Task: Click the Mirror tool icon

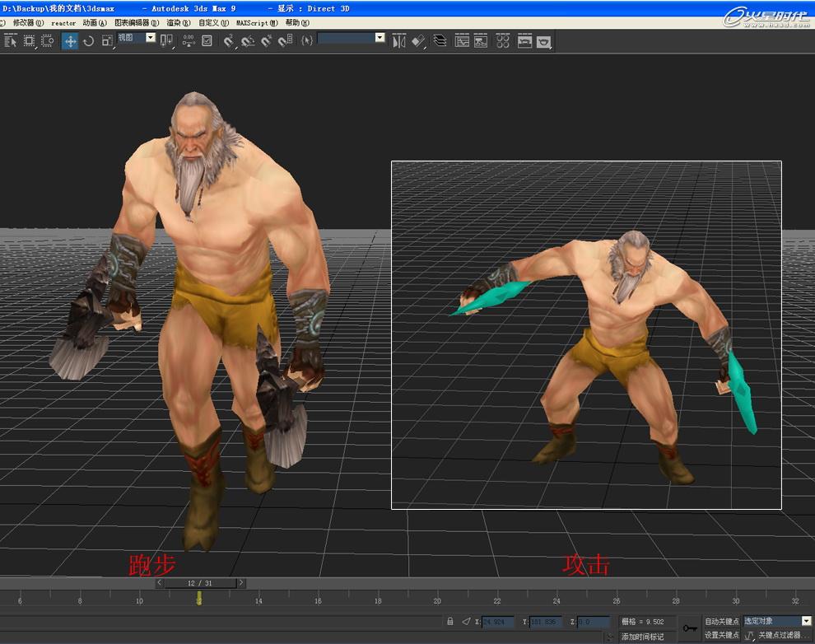Action: click(398, 41)
